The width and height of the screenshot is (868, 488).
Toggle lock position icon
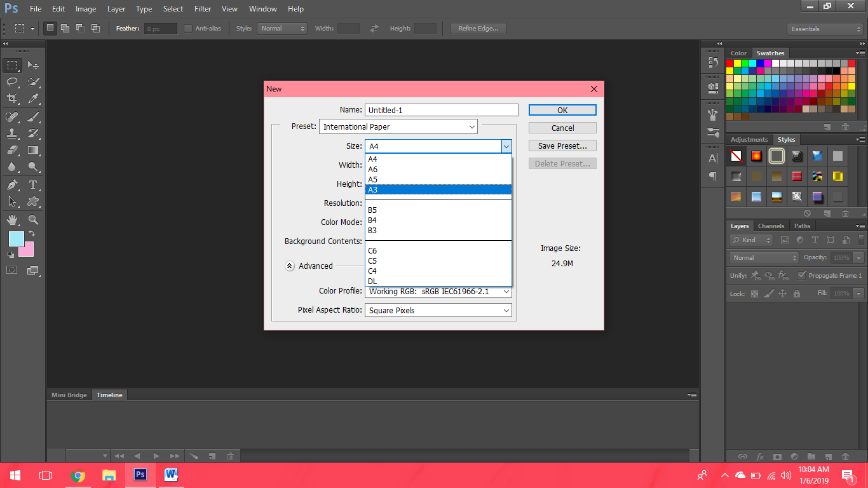click(782, 294)
